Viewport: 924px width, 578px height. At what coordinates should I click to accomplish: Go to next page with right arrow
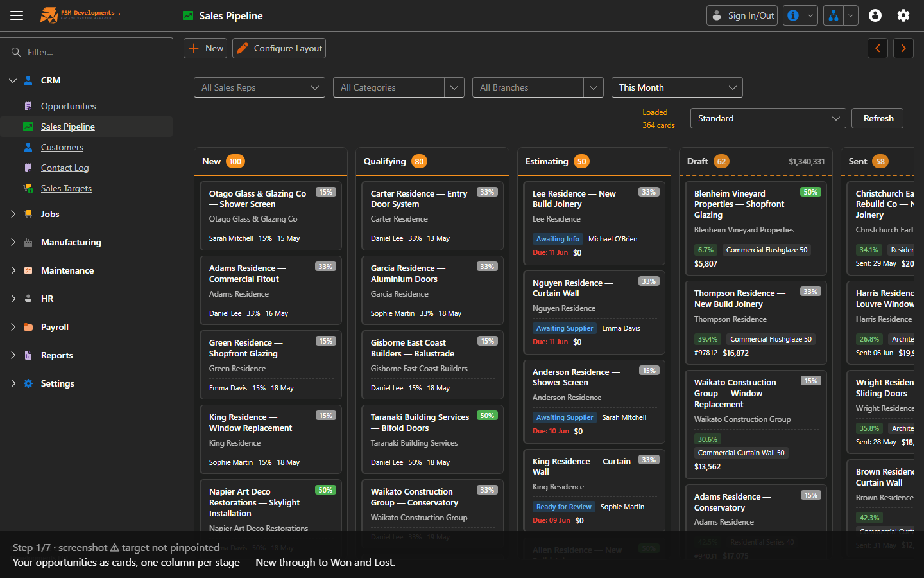coord(903,48)
